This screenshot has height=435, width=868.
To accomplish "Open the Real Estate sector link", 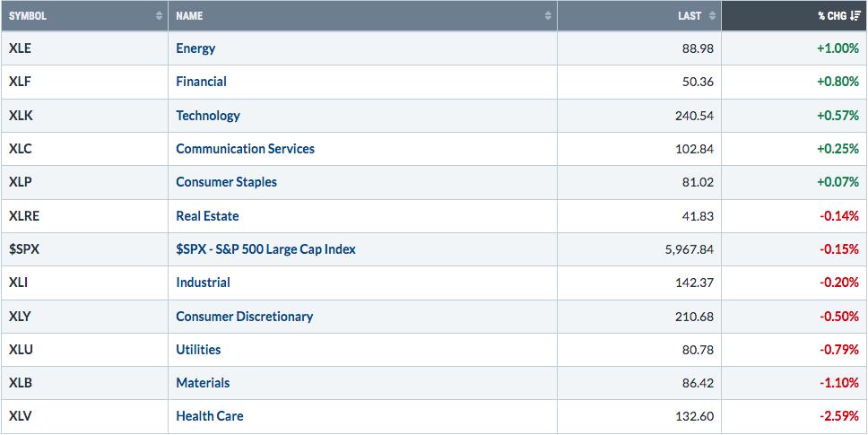I will (x=207, y=215).
